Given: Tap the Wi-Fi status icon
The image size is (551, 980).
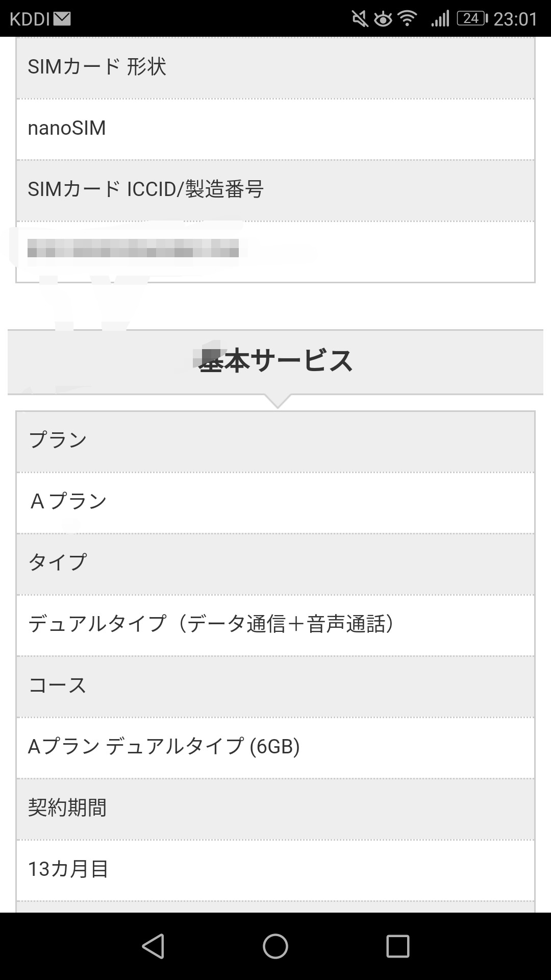Looking at the screenshot, I should point(407,19).
